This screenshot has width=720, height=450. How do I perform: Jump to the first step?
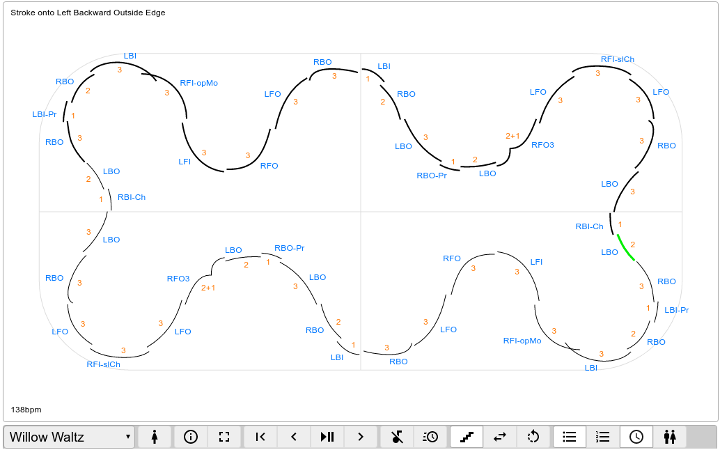(x=260, y=437)
